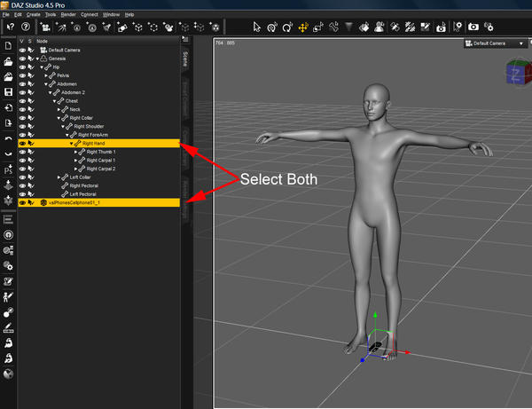
Task: Select the highlighted Translate tool
Action: 302,28
